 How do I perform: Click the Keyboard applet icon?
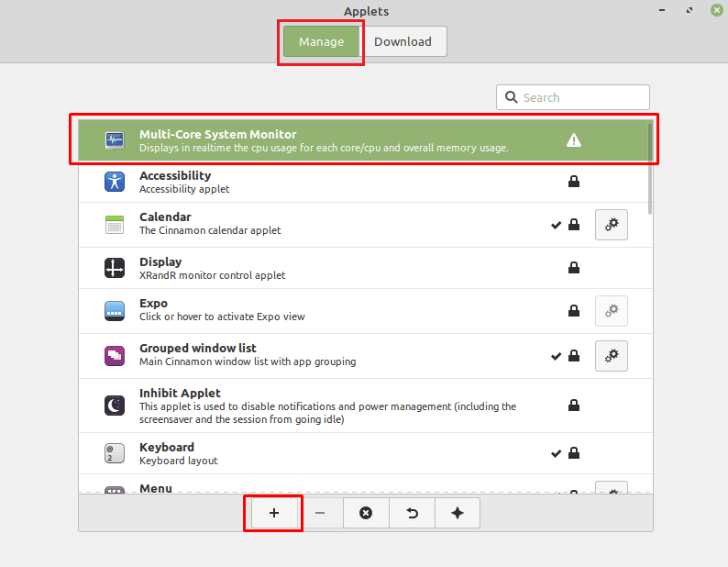(x=115, y=453)
